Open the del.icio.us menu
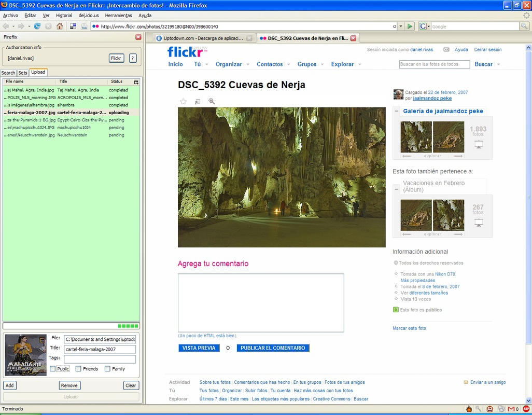Image resolution: width=532 pixels, height=415 pixels. (x=89, y=16)
